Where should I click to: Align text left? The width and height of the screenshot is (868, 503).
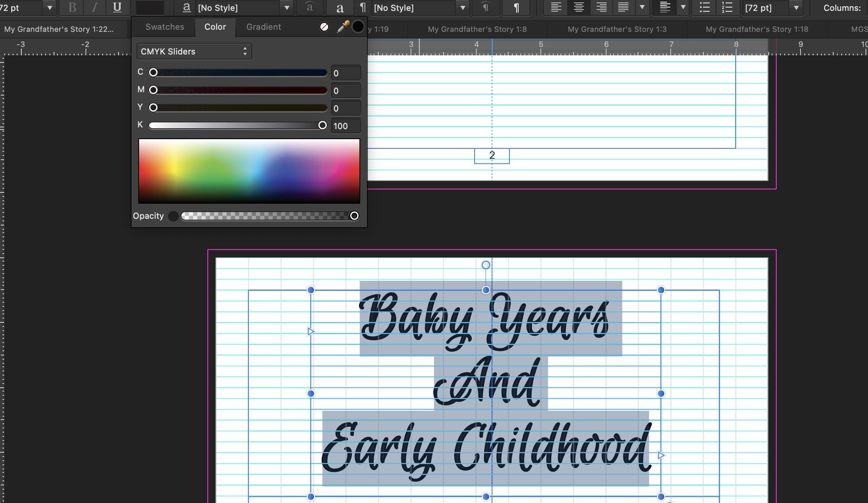pos(556,8)
